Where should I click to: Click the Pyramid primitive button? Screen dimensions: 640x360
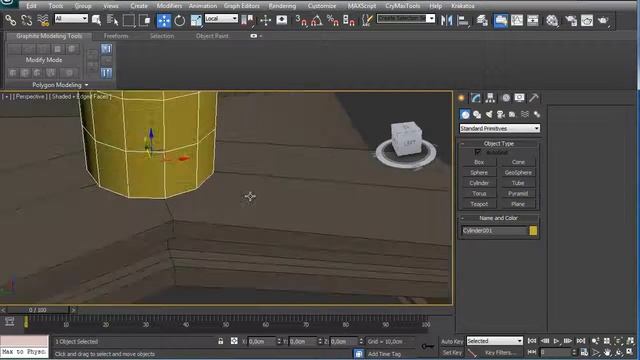[x=518, y=193]
